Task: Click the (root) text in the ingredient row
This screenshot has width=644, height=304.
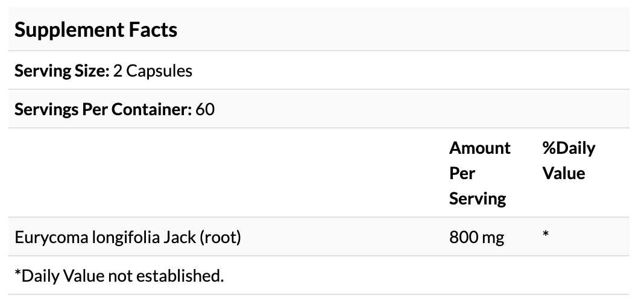Action: point(220,237)
